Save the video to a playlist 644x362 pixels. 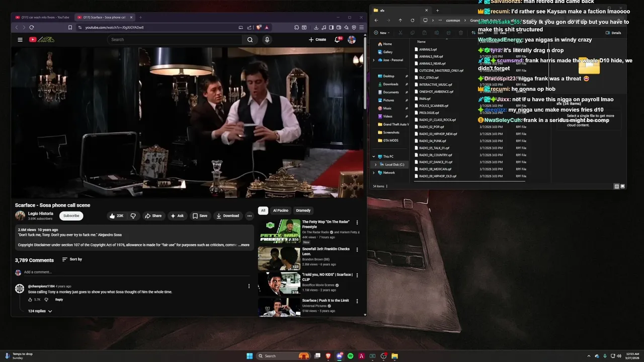tap(200, 216)
